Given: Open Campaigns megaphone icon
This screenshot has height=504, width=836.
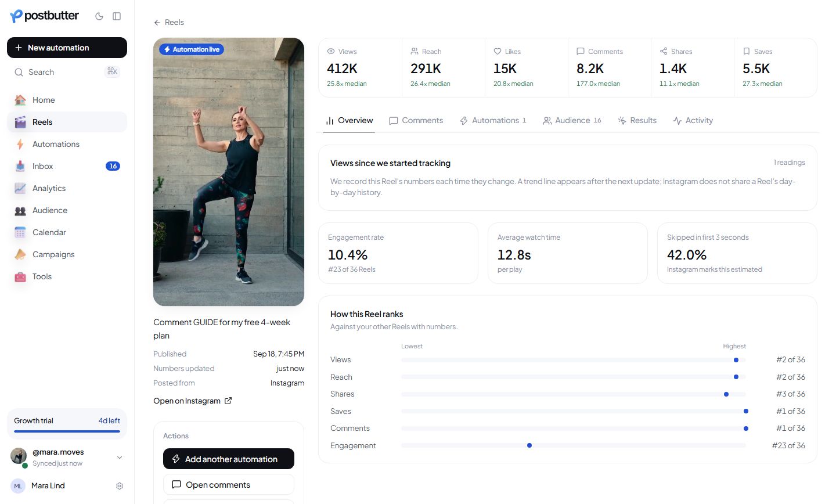Looking at the screenshot, I should click(x=20, y=254).
